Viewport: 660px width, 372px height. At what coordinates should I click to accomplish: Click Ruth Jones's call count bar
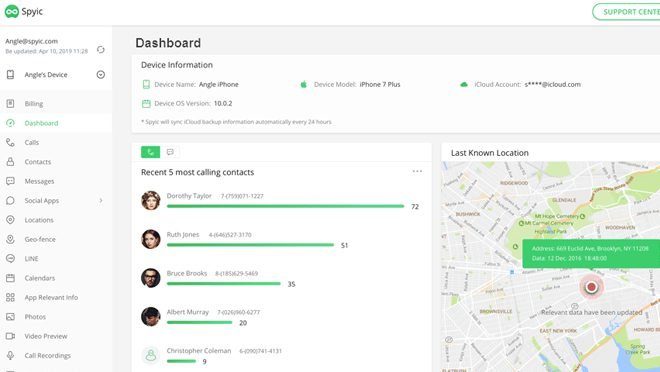tap(250, 245)
